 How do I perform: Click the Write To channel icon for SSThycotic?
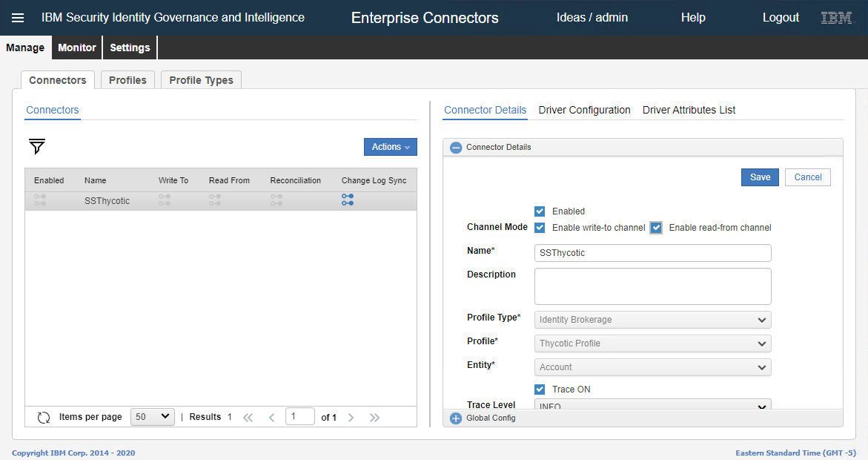tap(165, 200)
